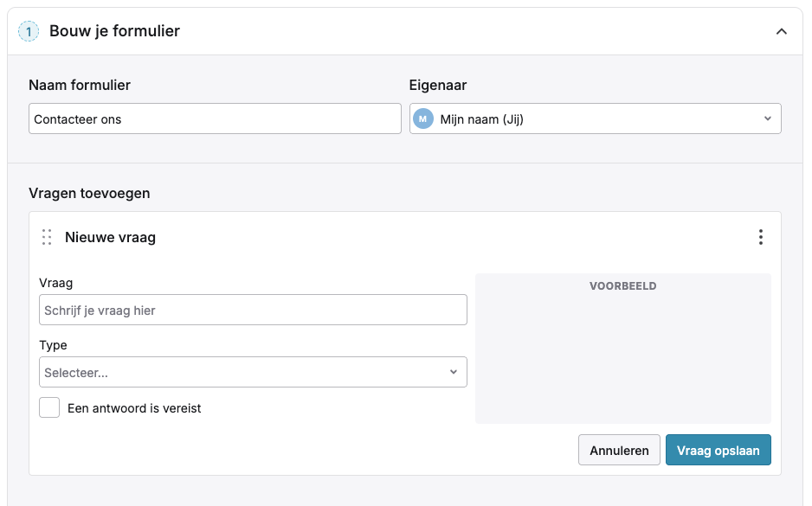Grab the drag handle beside Nieuwe vraag
Viewport: 812px width, 506px height.
point(47,237)
